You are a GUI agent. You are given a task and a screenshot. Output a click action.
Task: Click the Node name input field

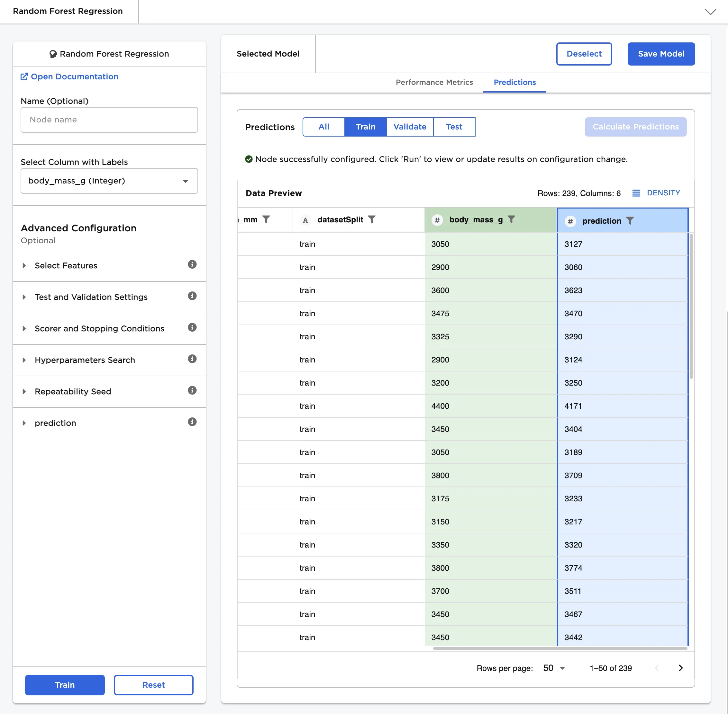(x=109, y=120)
